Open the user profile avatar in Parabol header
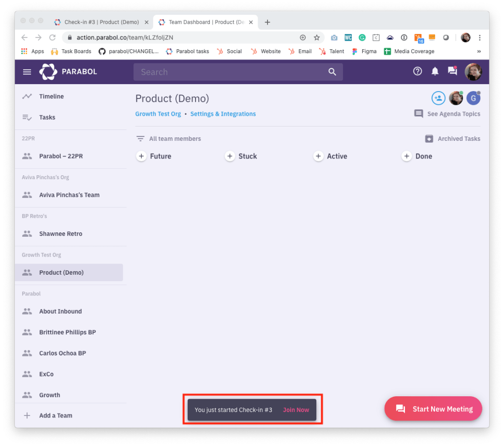 [473, 71]
